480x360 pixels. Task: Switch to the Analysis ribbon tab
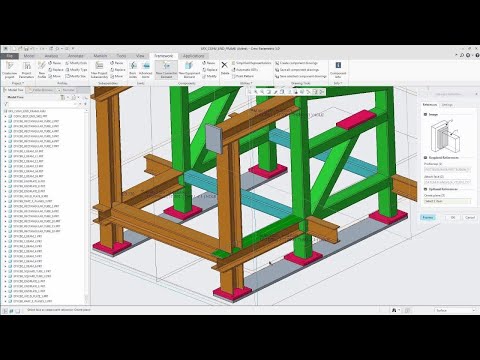coord(51,56)
